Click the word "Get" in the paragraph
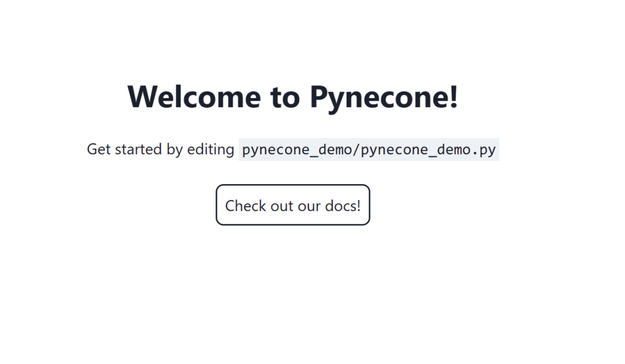The height and width of the screenshot is (364, 625). click(99, 149)
